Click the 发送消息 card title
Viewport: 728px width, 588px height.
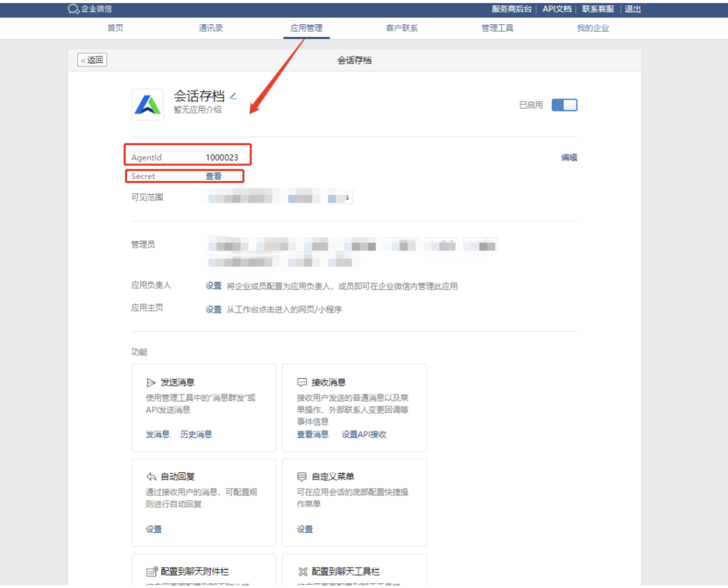[x=178, y=383]
